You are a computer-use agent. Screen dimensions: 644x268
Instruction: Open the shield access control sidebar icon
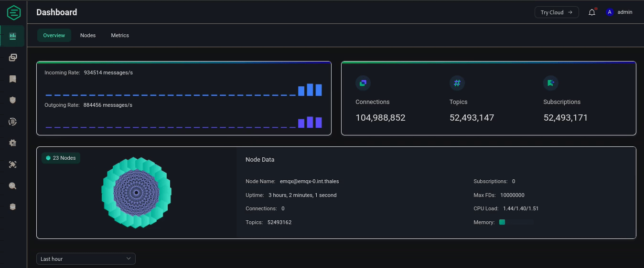click(x=13, y=100)
